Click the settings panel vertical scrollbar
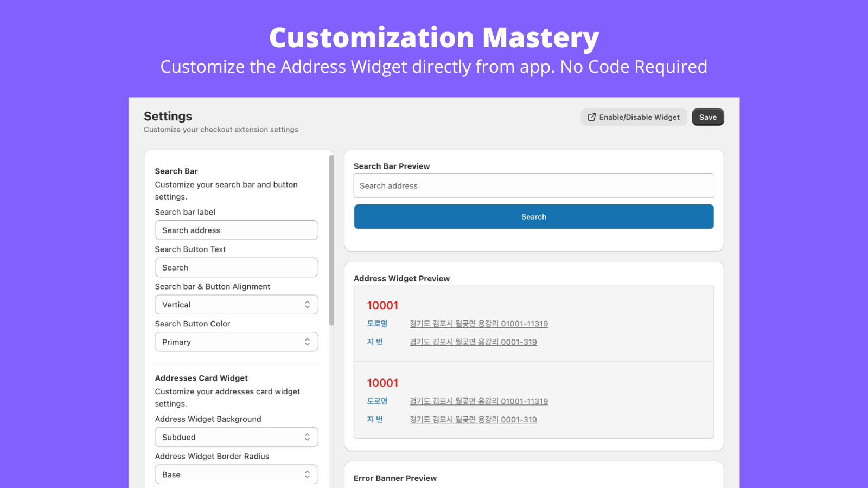This screenshot has height=488, width=868. [x=331, y=240]
